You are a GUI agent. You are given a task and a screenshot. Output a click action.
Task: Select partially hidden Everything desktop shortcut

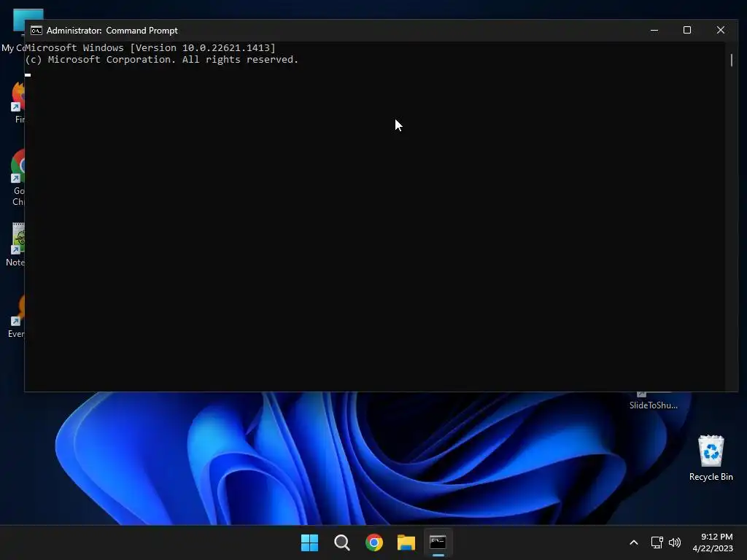pos(16,316)
